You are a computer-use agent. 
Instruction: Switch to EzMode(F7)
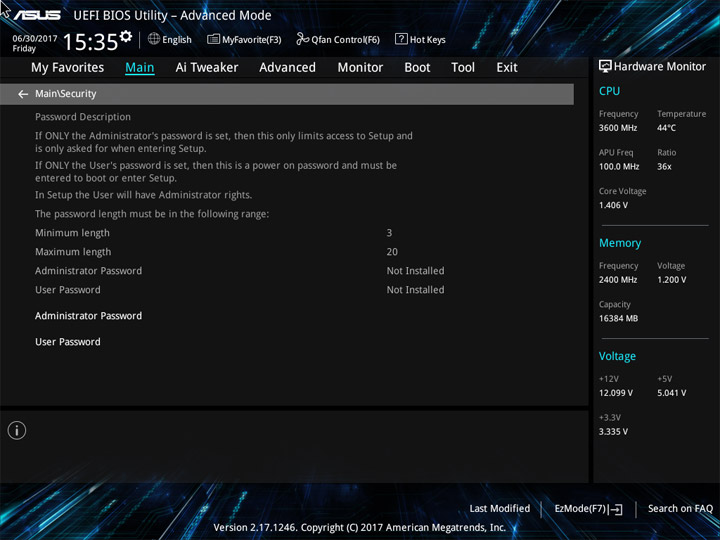click(589, 509)
